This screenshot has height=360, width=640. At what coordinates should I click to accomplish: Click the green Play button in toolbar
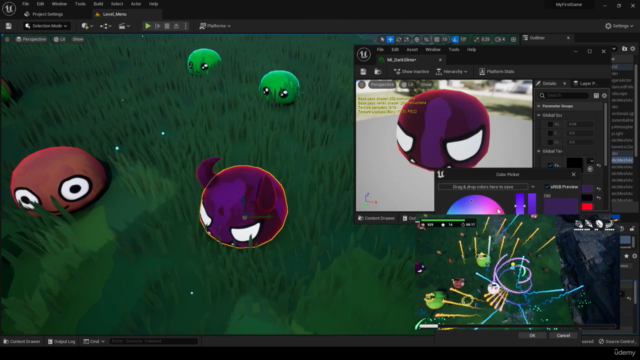pos(148,26)
